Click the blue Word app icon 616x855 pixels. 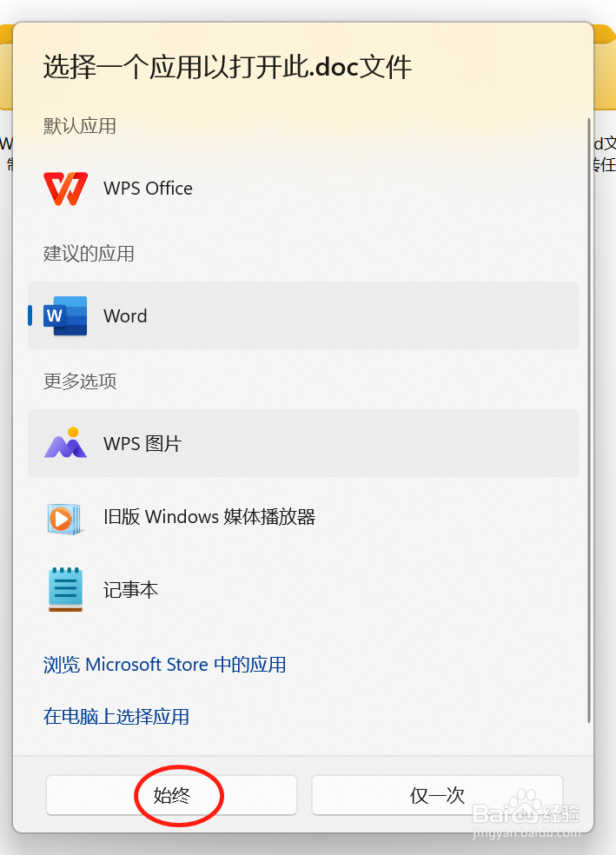(x=65, y=315)
